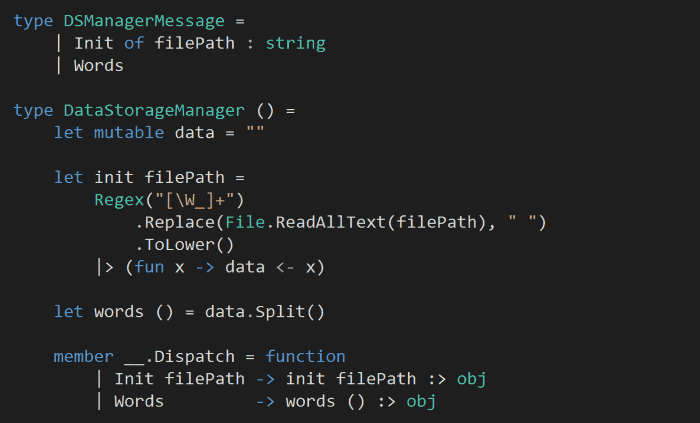Click the member keyword
This screenshot has width=700, height=423.
click(84, 356)
